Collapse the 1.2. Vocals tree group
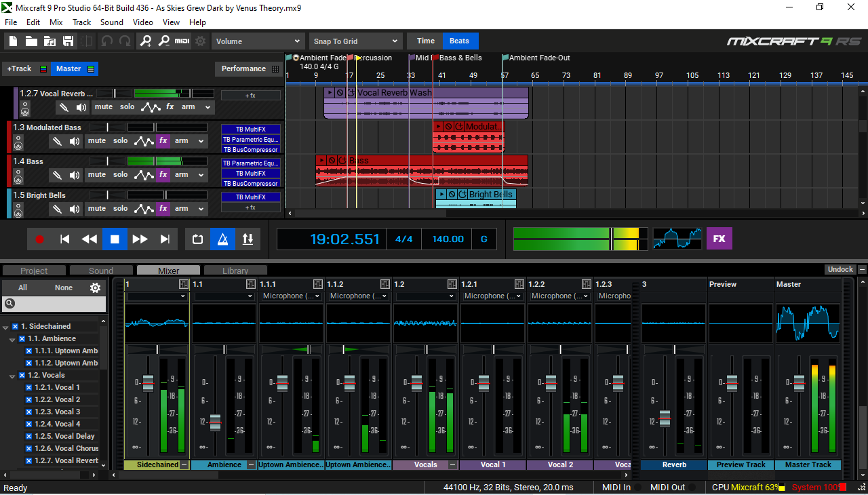Viewport: 868px width, 495px height. tap(13, 376)
